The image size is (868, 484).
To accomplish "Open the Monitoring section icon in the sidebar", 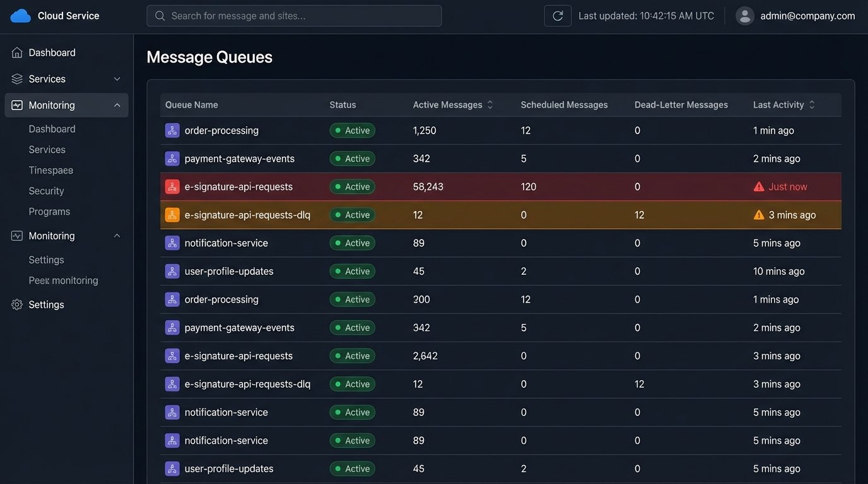I will [x=16, y=105].
